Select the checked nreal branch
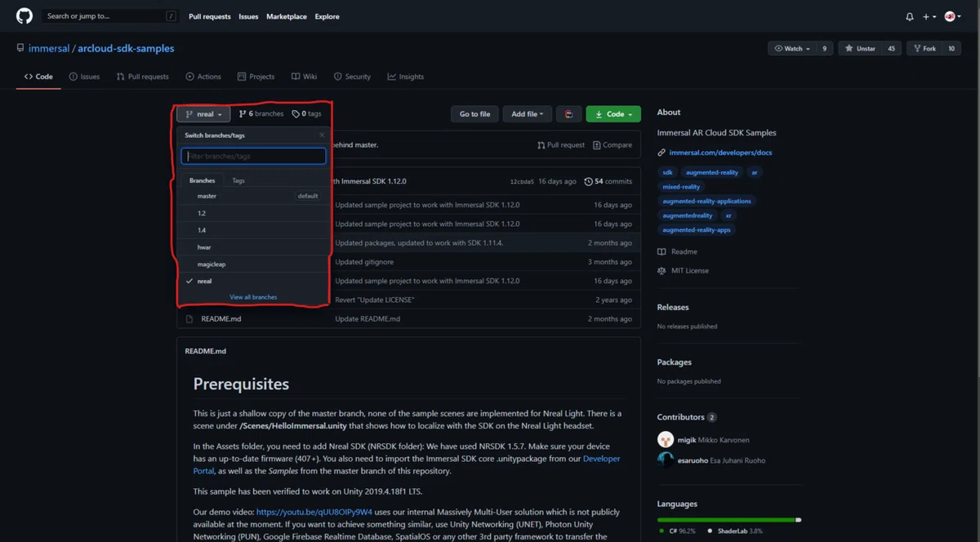Screen dimensions: 980x542 click(253, 281)
